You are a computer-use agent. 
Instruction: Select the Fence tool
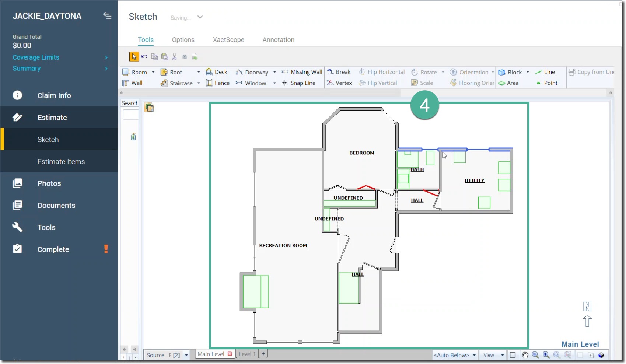(218, 83)
